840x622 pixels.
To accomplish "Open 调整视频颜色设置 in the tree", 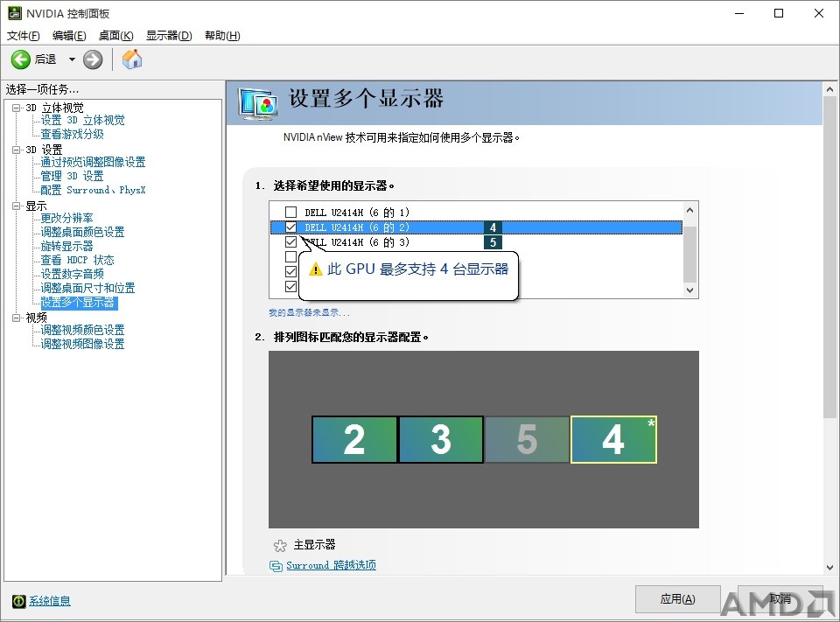I will tap(82, 330).
